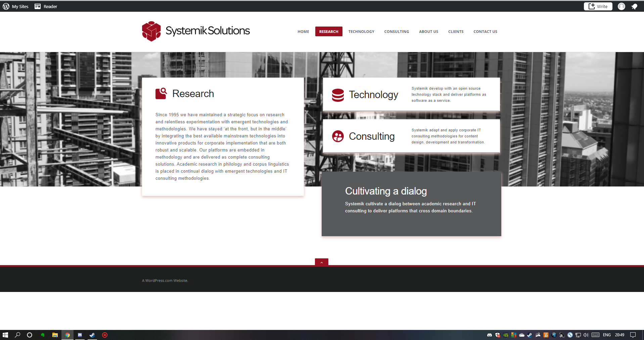
Task: Open Discord from the system tray
Action: coord(489,335)
